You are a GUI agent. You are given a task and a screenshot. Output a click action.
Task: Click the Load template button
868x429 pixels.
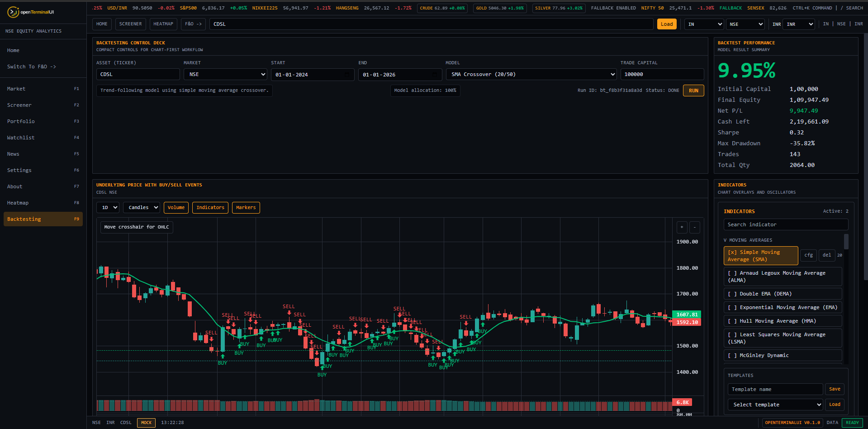[835, 405]
